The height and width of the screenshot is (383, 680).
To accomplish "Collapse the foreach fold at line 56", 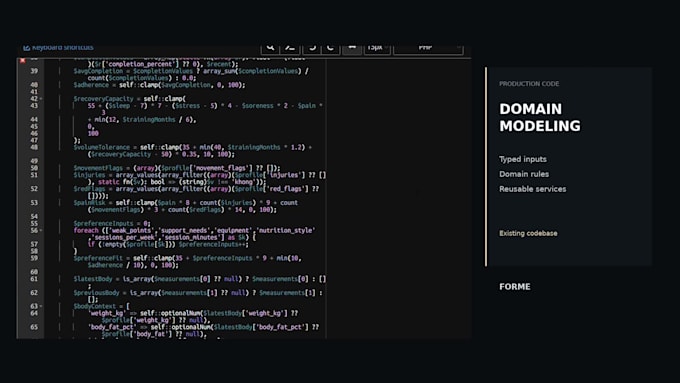I will [41, 230].
